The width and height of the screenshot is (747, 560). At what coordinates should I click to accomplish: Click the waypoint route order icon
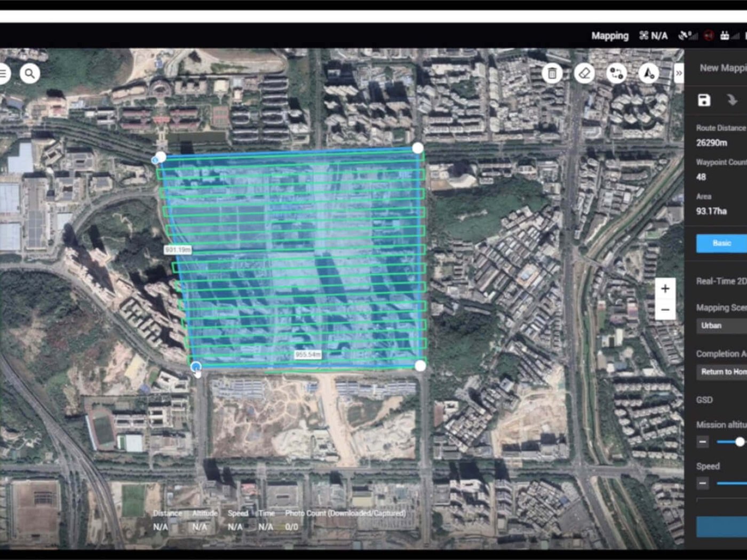pos(616,73)
